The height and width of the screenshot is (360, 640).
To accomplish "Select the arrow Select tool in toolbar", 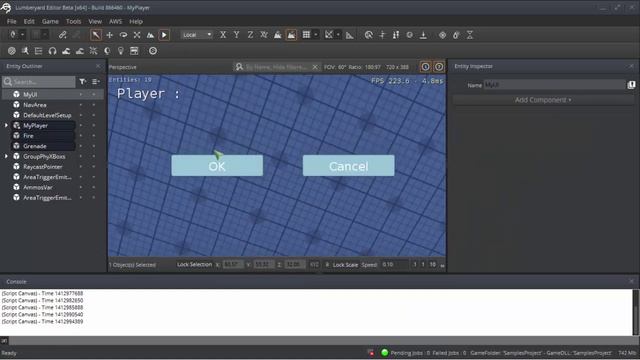I will pos(96,35).
